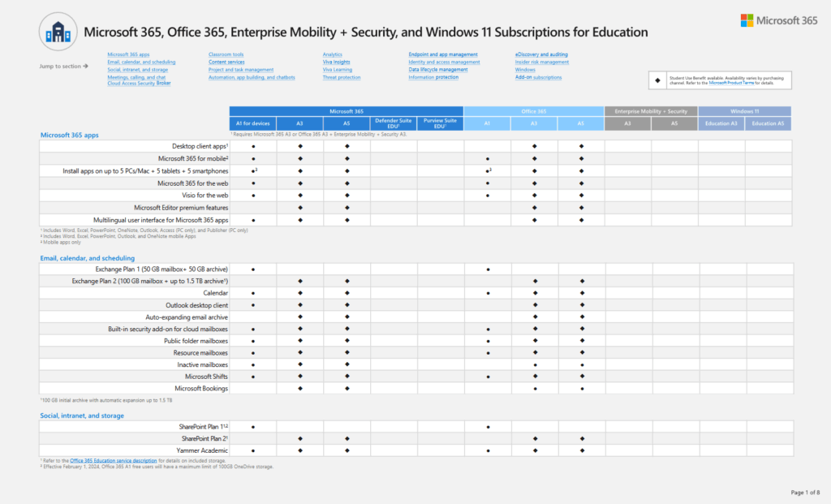Select the A1 for devices column header
The width and height of the screenshot is (831, 504).
tap(253, 123)
